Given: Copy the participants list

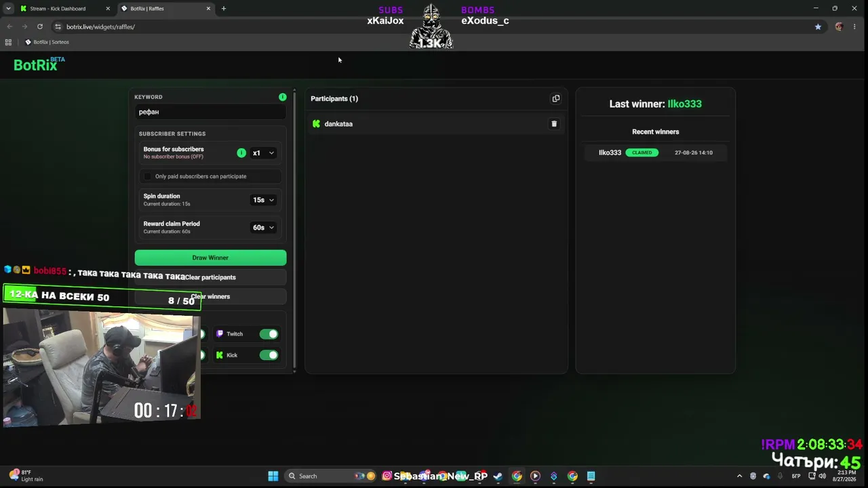Looking at the screenshot, I should tap(556, 98).
